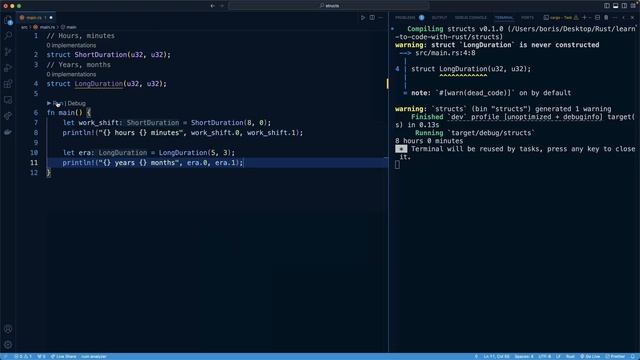Click '8 hours 0 minutes' terminal output
The width and height of the screenshot is (640, 360).
(x=429, y=141)
